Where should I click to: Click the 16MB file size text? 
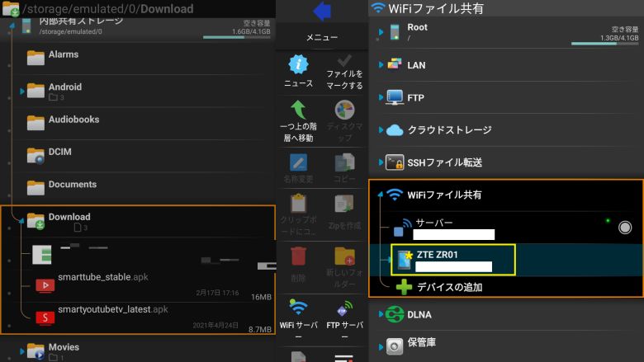click(x=261, y=297)
